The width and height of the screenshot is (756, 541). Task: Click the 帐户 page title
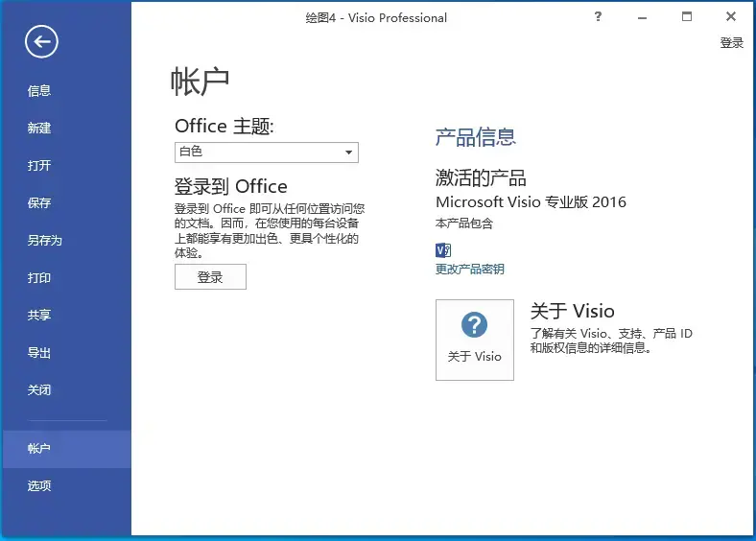200,81
